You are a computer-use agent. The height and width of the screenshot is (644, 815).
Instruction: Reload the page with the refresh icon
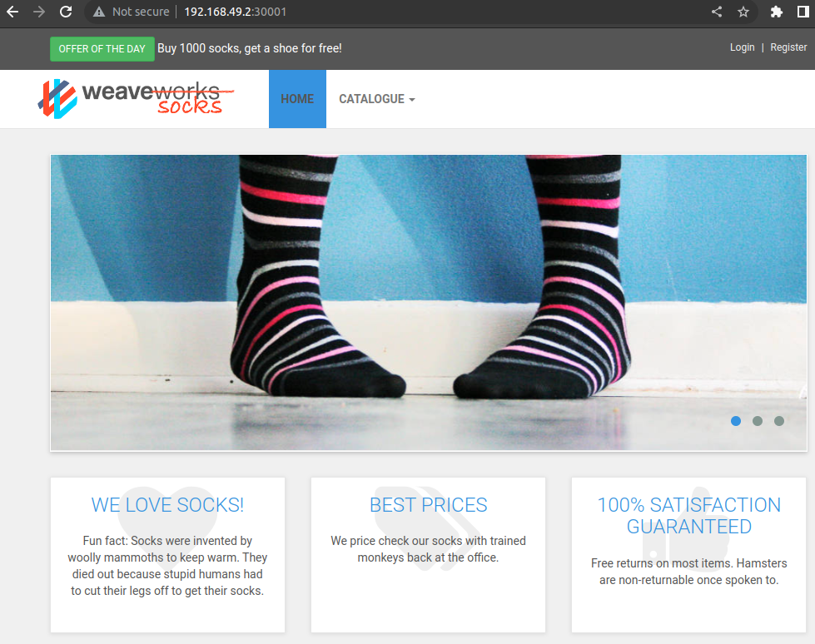66,12
